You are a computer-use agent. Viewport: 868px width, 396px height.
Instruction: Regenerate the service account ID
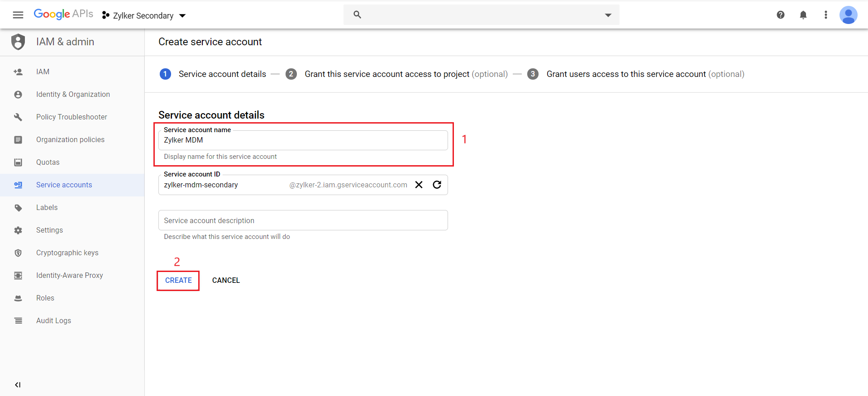tap(437, 185)
